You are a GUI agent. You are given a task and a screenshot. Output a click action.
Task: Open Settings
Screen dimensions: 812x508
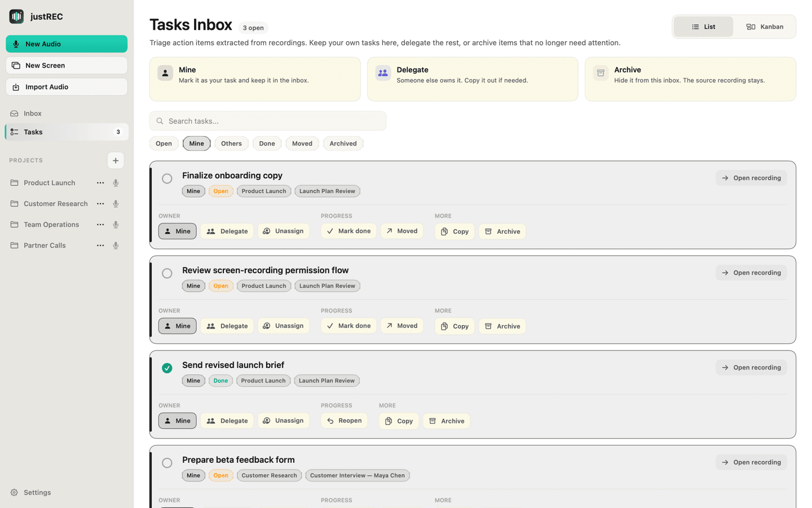tap(31, 492)
